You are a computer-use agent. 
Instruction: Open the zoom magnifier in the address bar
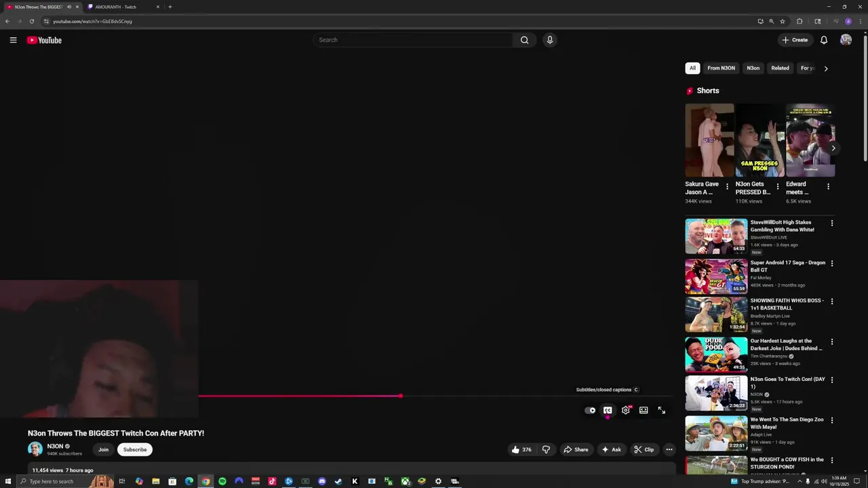point(771,21)
